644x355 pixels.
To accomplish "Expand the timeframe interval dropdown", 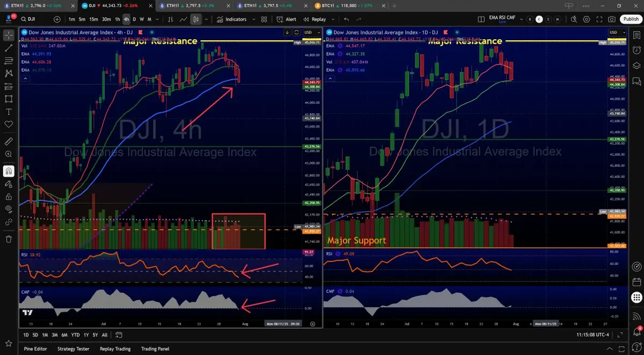I will [x=157, y=19].
